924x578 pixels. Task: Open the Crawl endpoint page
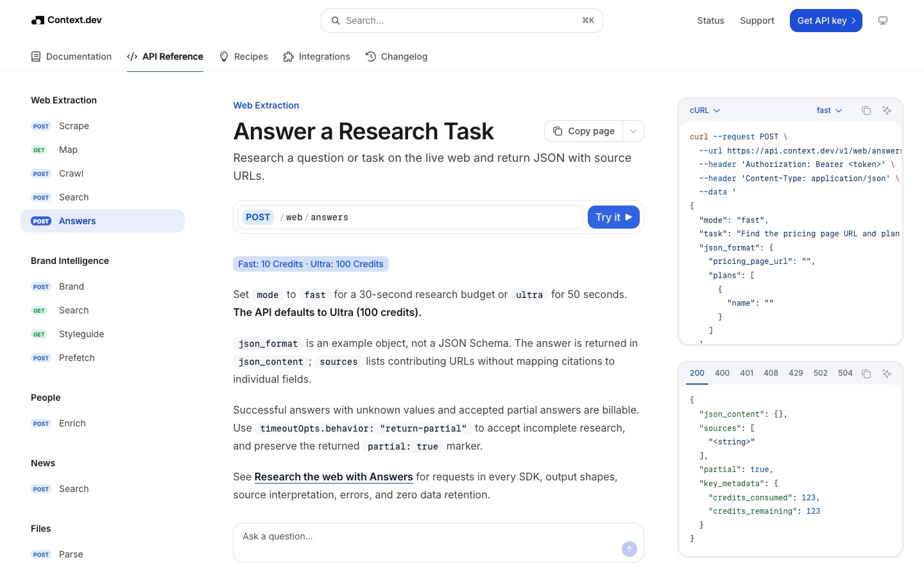(103, 173)
